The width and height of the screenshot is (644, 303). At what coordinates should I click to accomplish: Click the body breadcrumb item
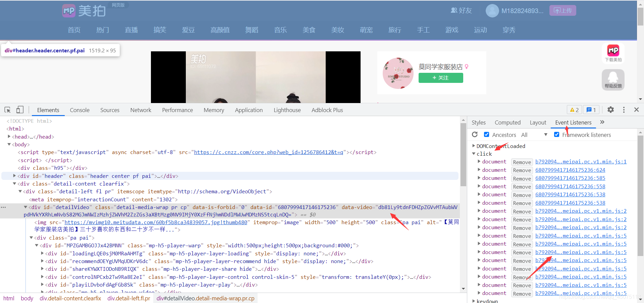click(27, 298)
